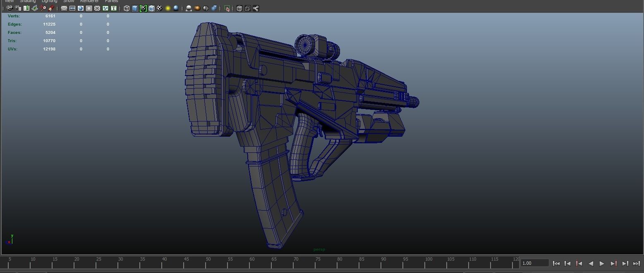The image size is (644, 273).
Task: Open the camera Bookmarks icon
Action: [26, 8]
